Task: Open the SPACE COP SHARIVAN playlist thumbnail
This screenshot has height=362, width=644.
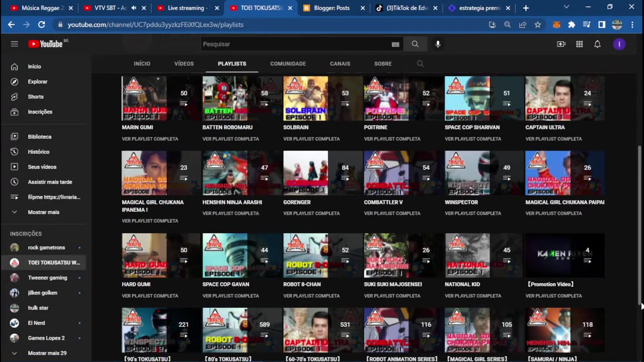Action: pyautogui.click(x=485, y=99)
